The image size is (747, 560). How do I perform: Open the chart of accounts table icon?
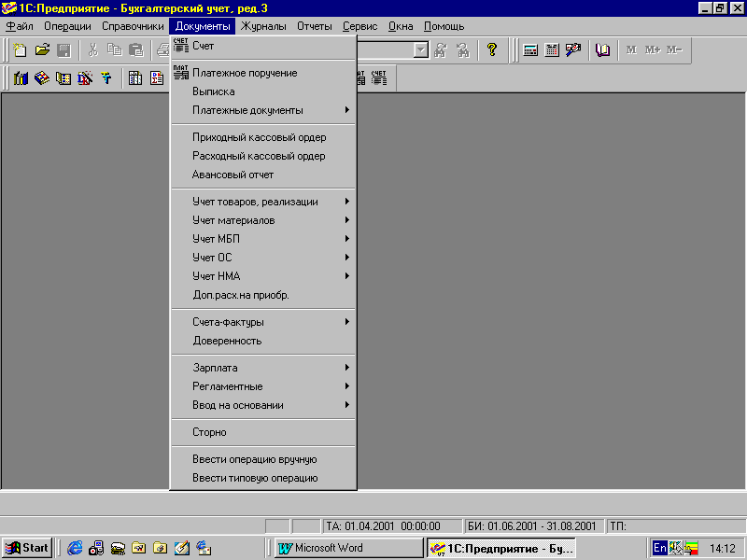pyautogui.click(x=63, y=78)
